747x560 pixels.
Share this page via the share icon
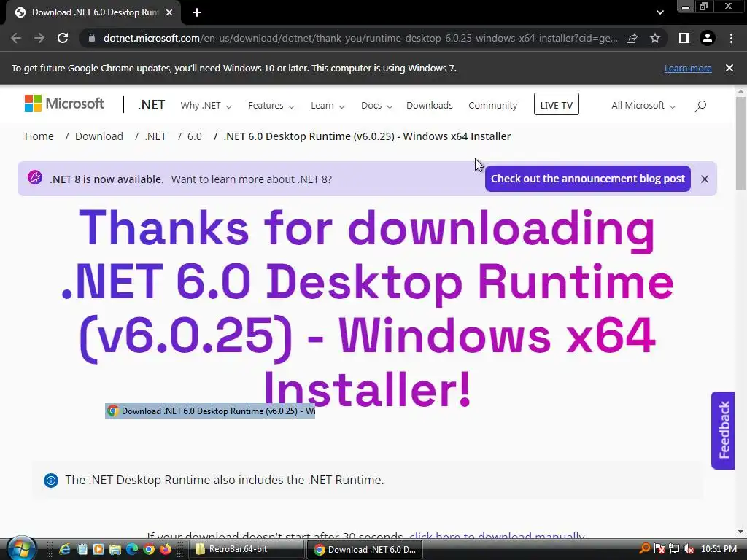pos(632,38)
